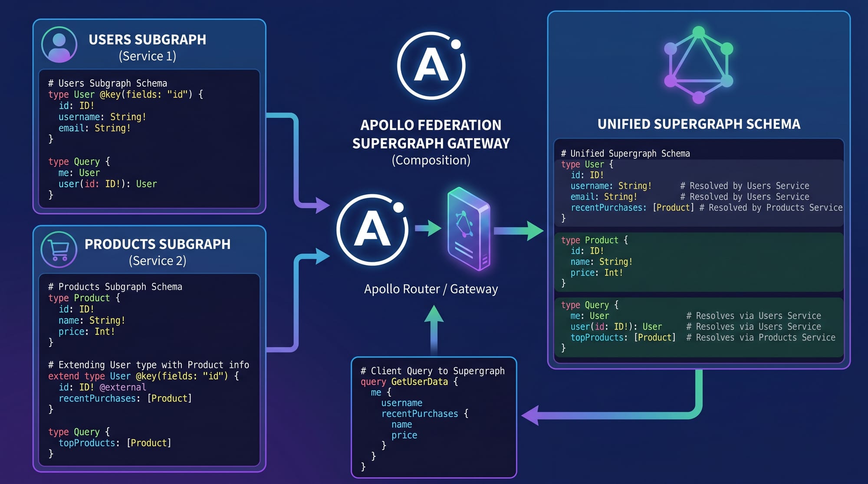This screenshot has width=868, height=484.
Task: Click "recentPurchases {" in the client query
Action: pyautogui.click(x=425, y=414)
